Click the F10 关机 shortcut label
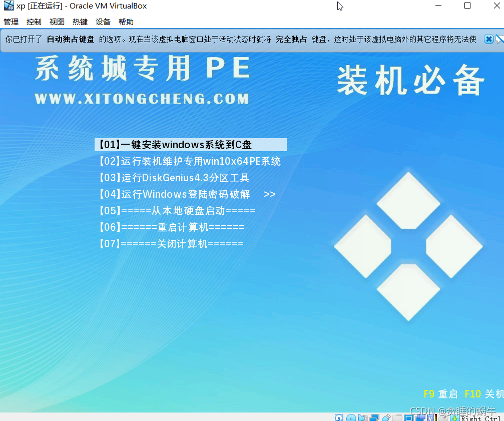Image resolution: width=504 pixels, height=421 pixels. pos(484,394)
